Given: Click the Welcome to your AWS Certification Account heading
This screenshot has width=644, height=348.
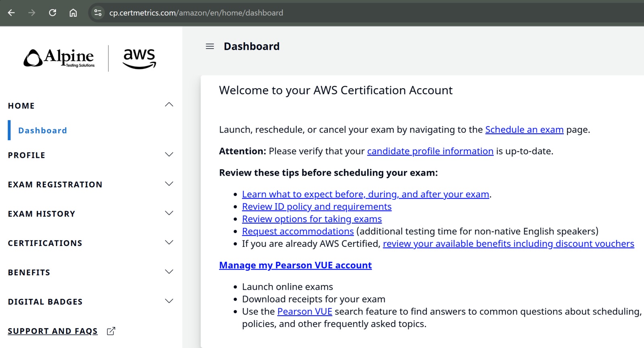Looking at the screenshot, I should pos(336,90).
